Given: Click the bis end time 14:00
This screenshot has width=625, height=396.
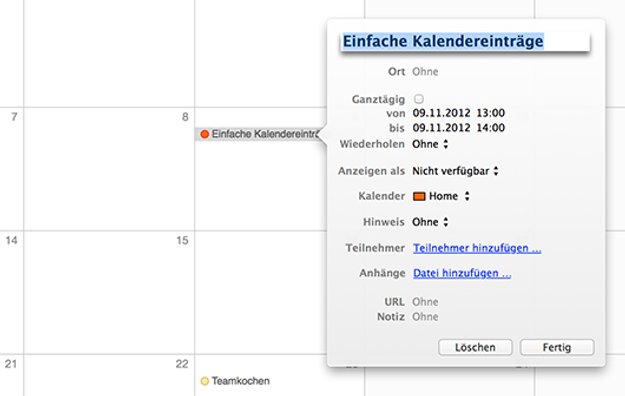Looking at the screenshot, I should click(491, 128).
